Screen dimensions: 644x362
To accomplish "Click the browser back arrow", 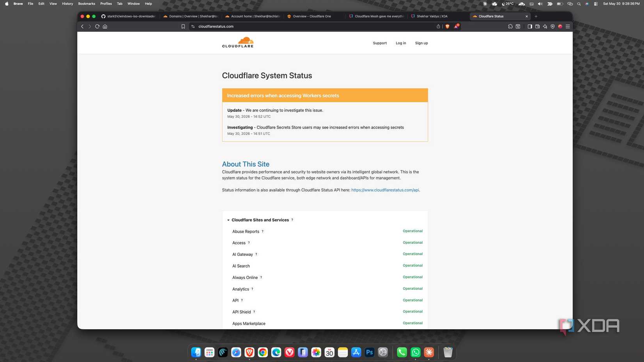I will point(82,27).
